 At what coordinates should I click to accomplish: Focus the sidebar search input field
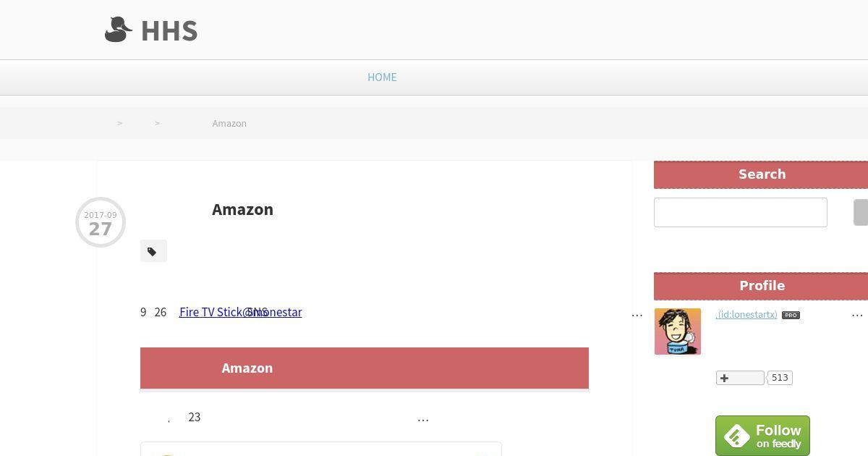[x=741, y=212]
